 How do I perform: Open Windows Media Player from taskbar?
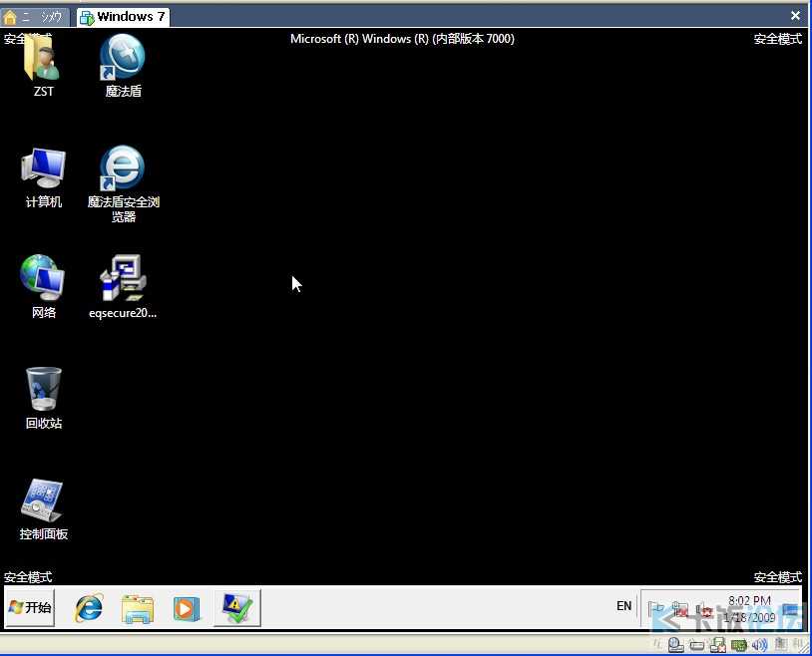(186, 608)
